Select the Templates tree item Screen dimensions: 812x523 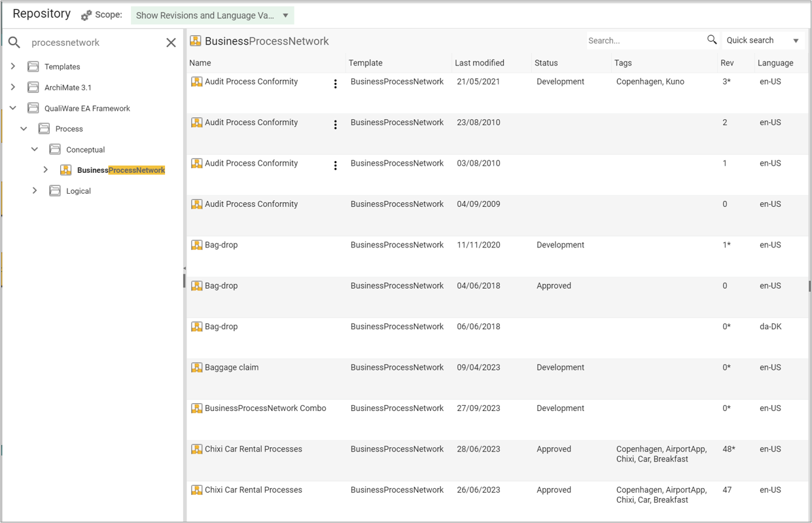coord(62,67)
